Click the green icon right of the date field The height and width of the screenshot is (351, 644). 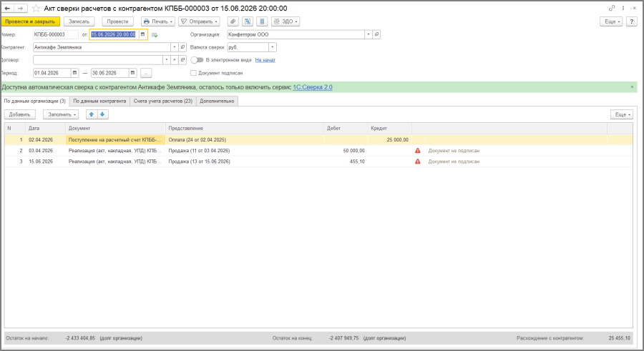coord(155,35)
